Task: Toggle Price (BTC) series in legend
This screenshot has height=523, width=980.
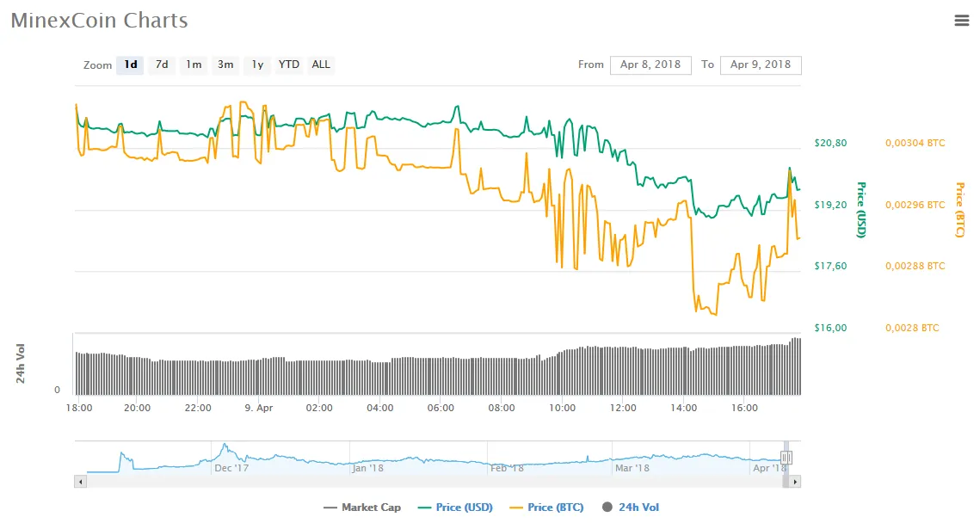Action: click(x=547, y=508)
